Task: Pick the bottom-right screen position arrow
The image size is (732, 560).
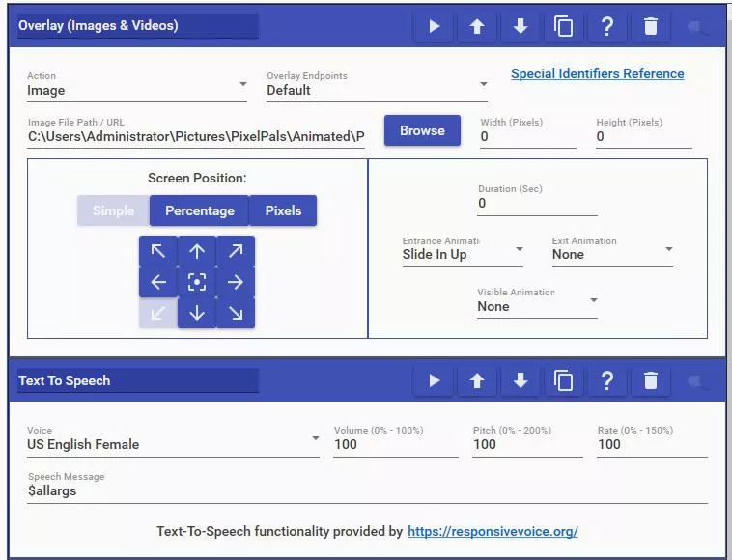Action: point(236,313)
